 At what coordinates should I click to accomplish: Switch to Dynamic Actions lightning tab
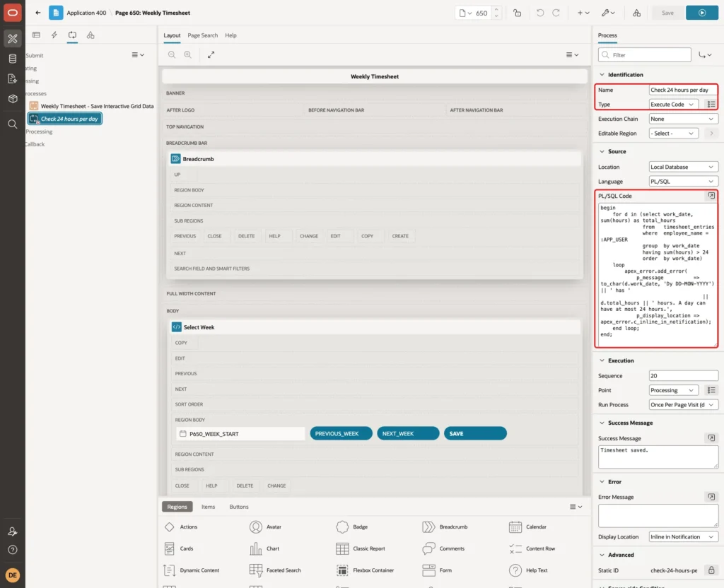54,35
